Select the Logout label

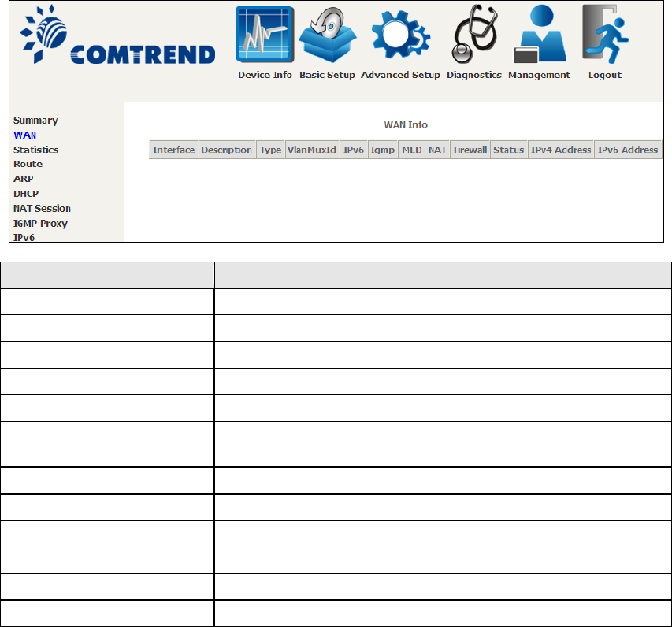click(x=605, y=75)
